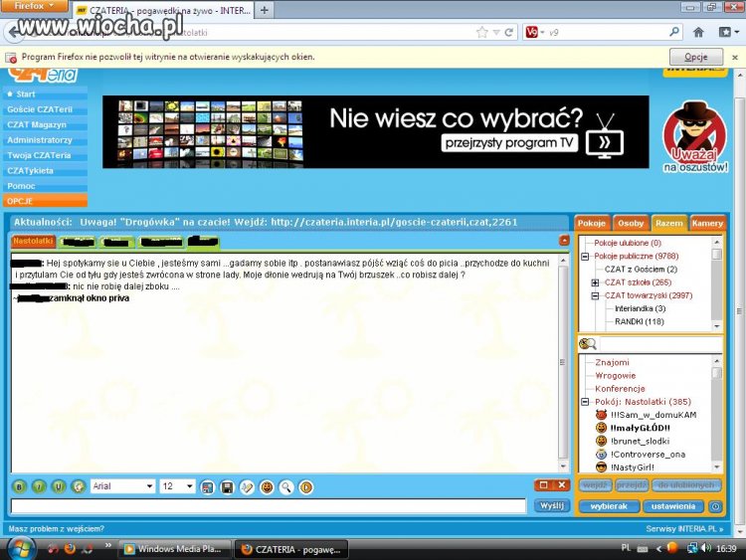The width and height of the screenshot is (746, 560).
Task: Click the magnifier search icon in chat toolbar
Action: (286, 487)
